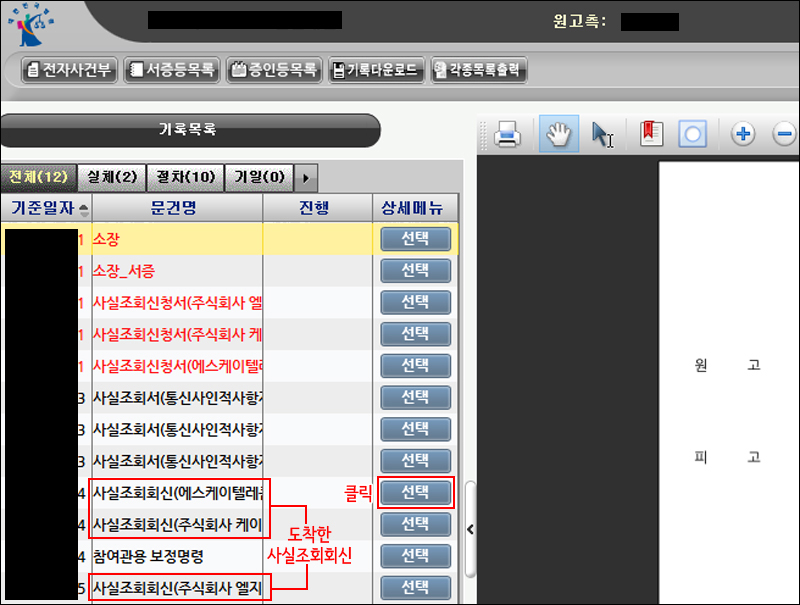Select the hand pan tool

[x=558, y=135]
